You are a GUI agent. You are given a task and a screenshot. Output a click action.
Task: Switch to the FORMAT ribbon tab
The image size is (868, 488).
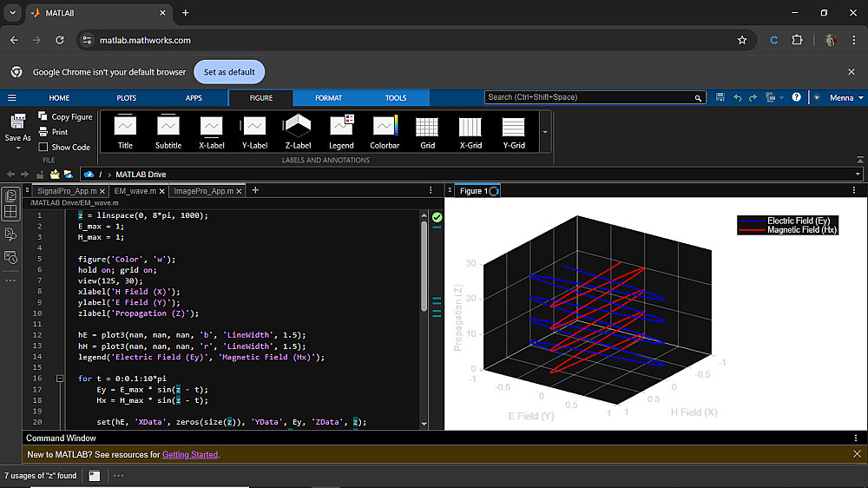328,98
